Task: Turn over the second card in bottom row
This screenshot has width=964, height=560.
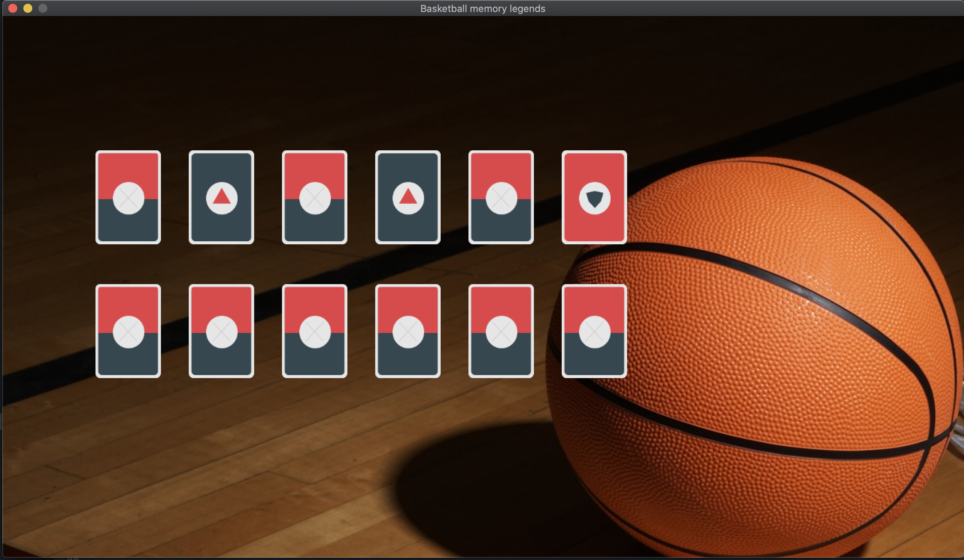Action: point(221,331)
